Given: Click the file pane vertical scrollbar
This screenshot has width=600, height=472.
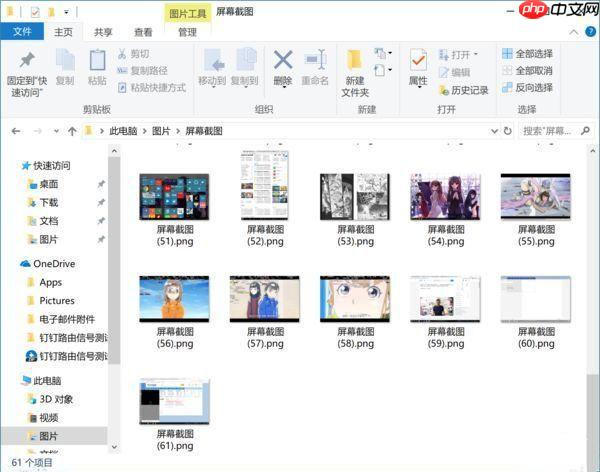Looking at the screenshot, I should click(x=594, y=300).
